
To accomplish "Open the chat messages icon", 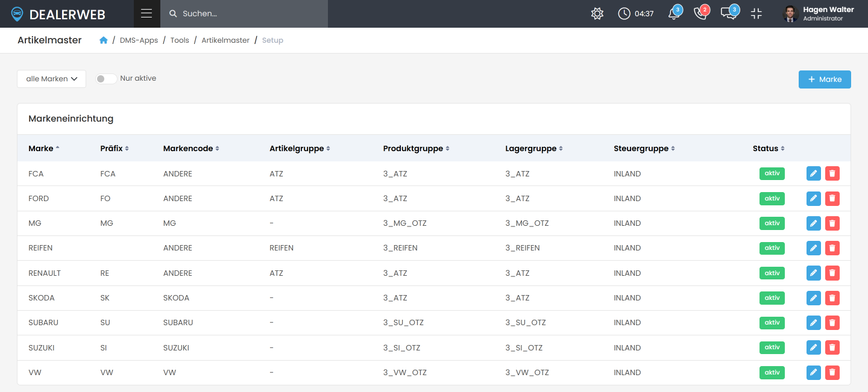I will tap(729, 13).
